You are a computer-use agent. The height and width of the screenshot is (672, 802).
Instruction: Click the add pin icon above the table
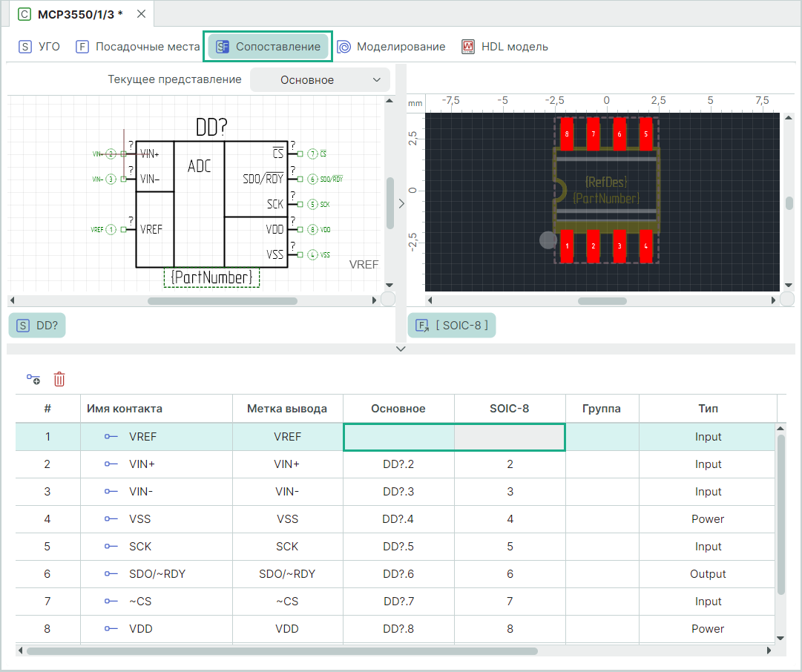pos(33,379)
